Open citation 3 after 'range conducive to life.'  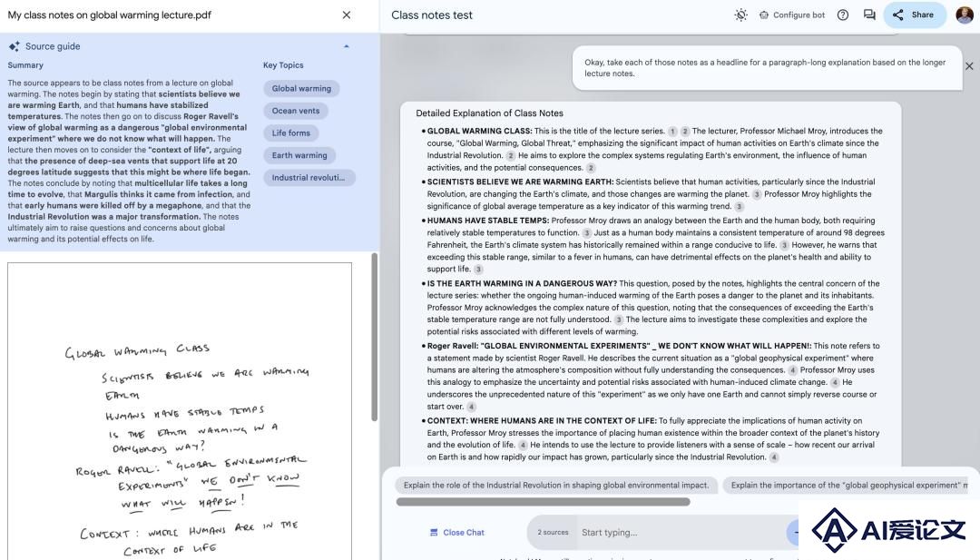point(784,245)
